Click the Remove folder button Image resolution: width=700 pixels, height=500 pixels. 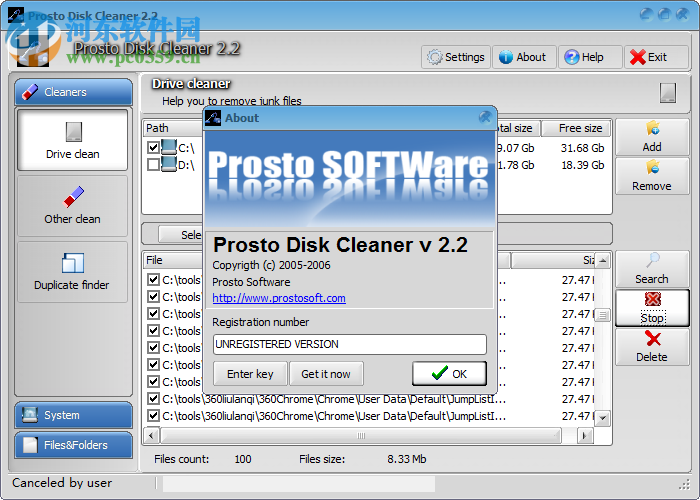tap(652, 176)
